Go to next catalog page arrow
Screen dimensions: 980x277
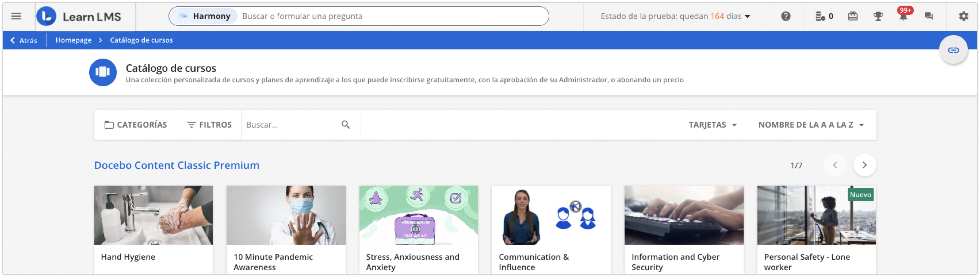tap(864, 165)
